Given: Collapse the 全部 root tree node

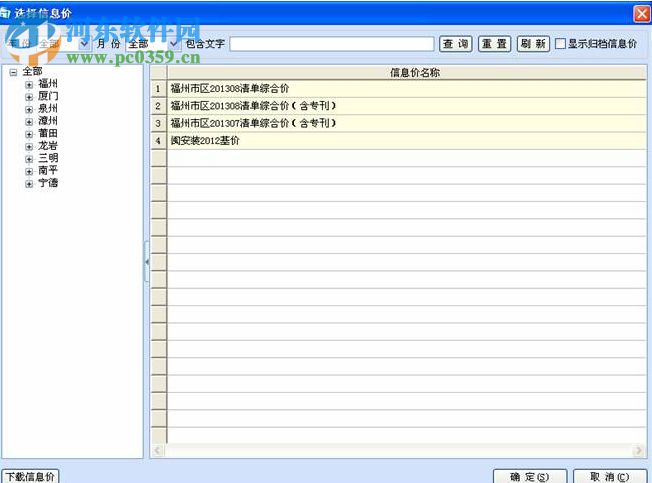Looking at the screenshot, I should click(13, 72).
